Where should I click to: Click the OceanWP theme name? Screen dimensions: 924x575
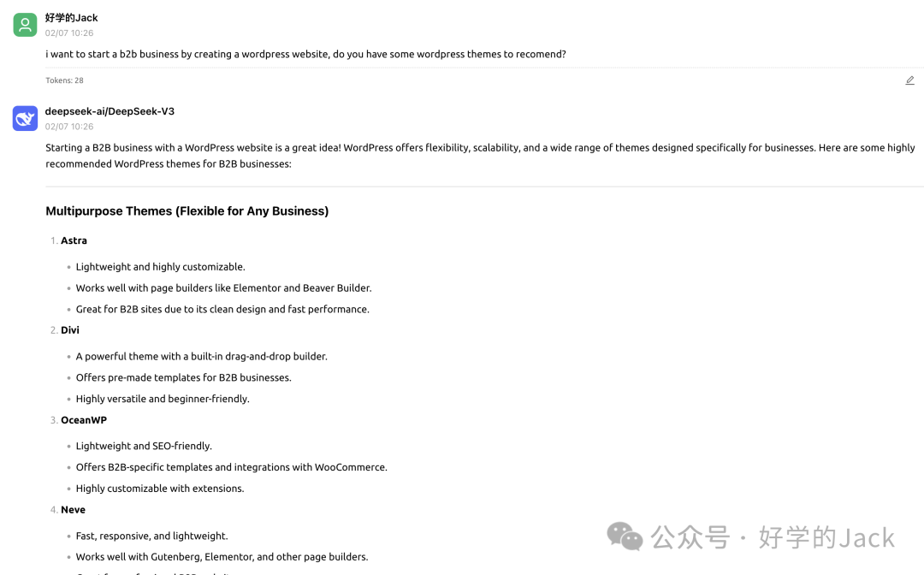coord(84,420)
